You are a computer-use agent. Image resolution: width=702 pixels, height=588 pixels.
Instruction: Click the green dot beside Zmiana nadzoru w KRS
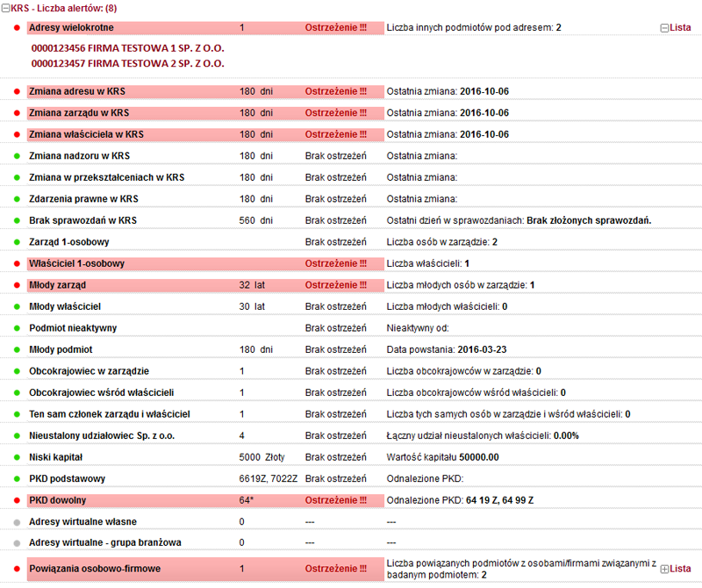click(x=17, y=156)
